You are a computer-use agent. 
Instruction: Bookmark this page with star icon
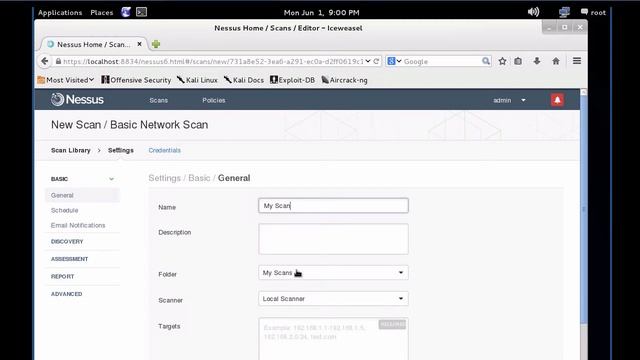click(x=502, y=61)
